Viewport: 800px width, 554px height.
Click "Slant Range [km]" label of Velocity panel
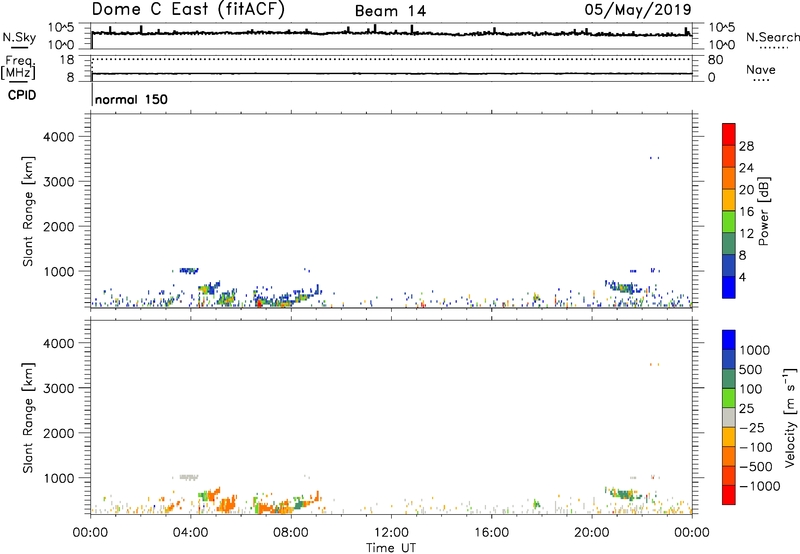28,417
